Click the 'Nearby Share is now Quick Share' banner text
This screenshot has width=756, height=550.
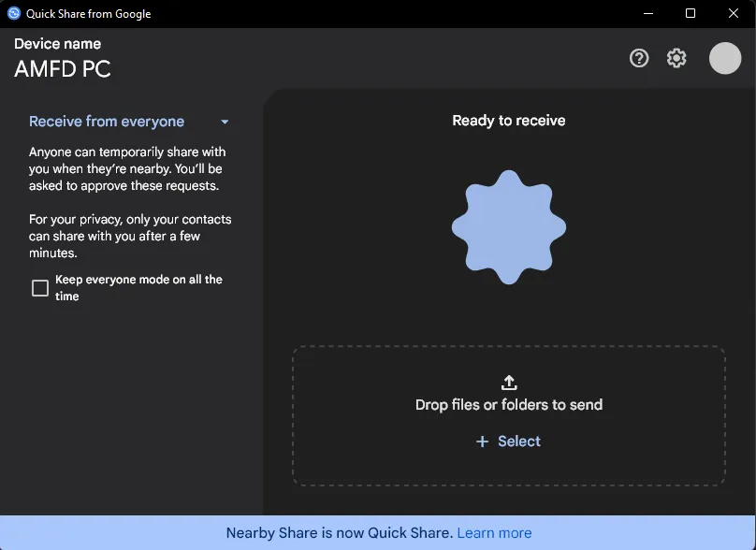tap(339, 533)
